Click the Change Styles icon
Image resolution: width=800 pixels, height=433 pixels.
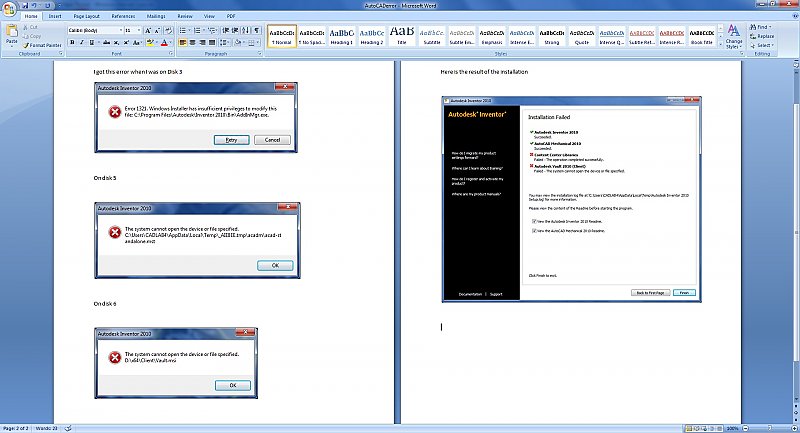click(734, 36)
